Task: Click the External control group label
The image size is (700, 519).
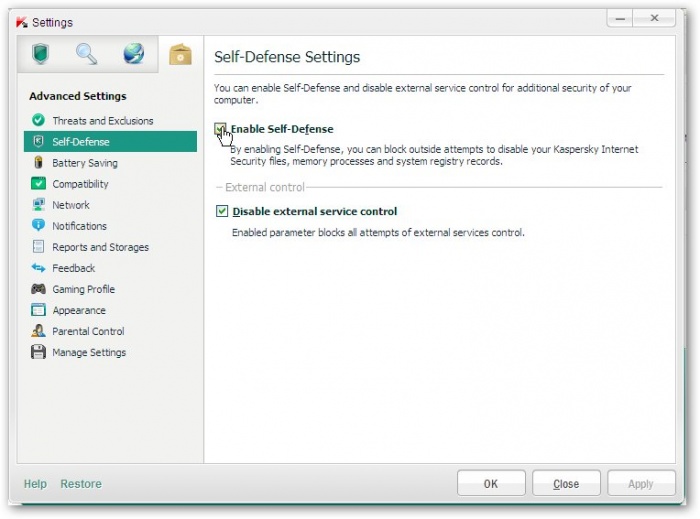Action: [x=265, y=187]
